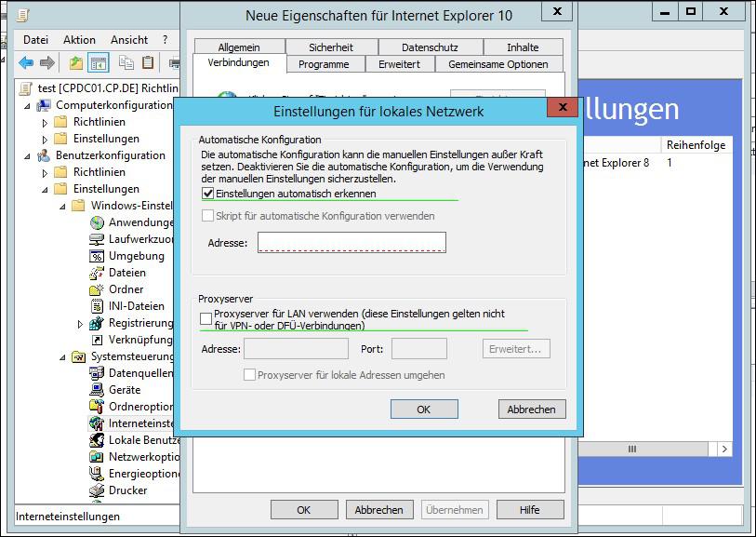Viewport: 756px width, 537px height.
Task: Switch to the Sicherheit tab
Action: 331,47
